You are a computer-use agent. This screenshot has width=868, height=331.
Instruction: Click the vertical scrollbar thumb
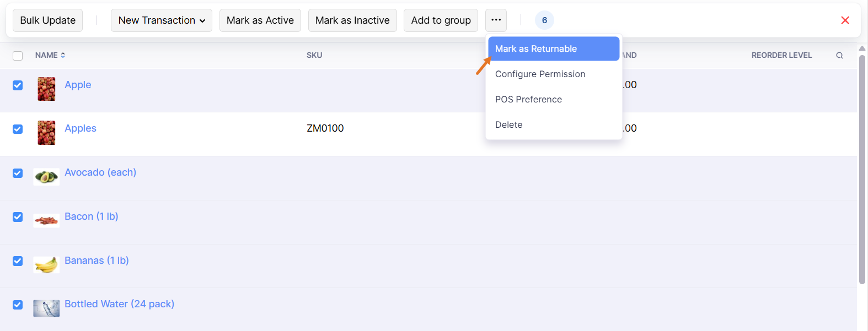(x=862, y=165)
